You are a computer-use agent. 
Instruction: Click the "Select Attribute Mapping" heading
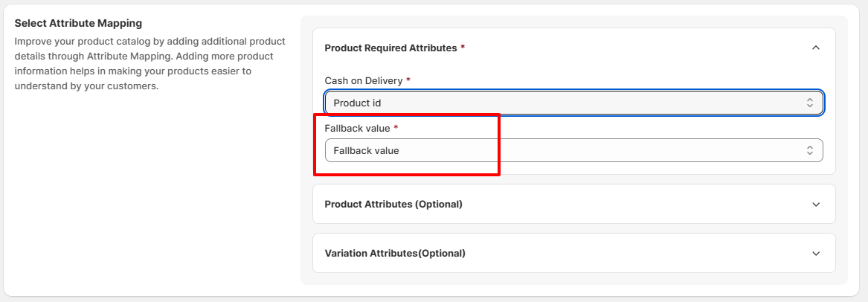tap(78, 24)
